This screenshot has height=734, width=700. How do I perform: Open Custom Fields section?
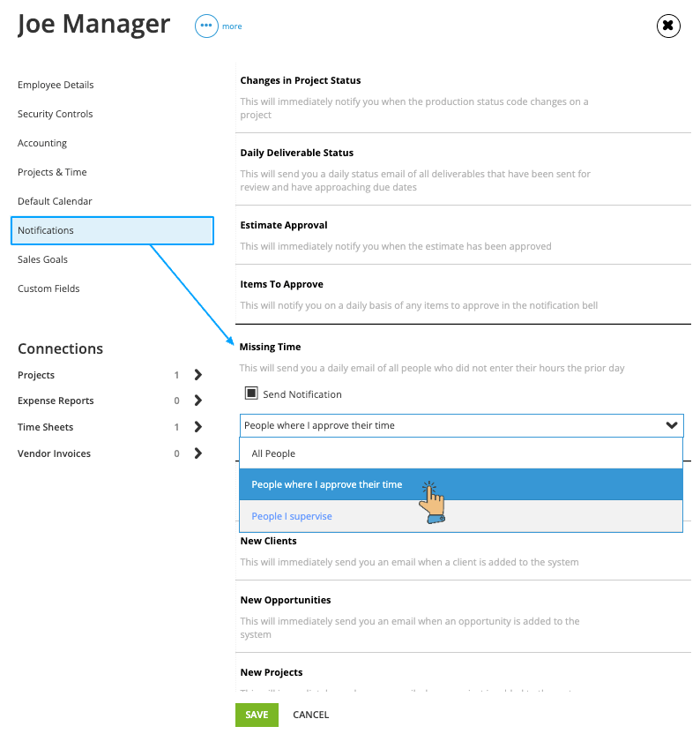click(x=48, y=288)
